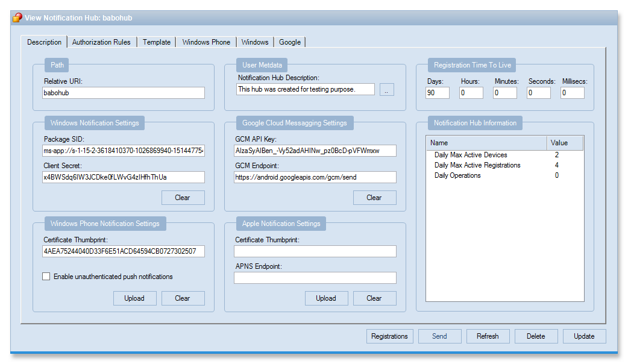628x364 pixels.
Task: Open the Google tab
Action: [x=289, y=42]
